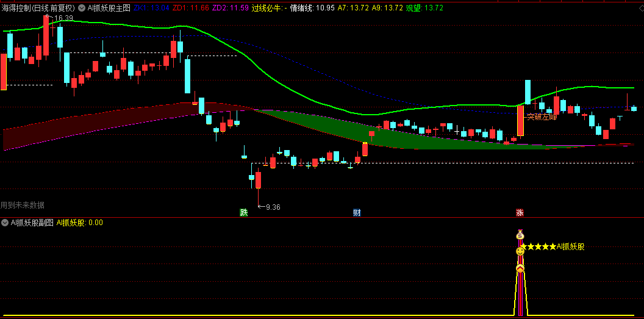Click the green 跌 marker icon

point(244,212)
